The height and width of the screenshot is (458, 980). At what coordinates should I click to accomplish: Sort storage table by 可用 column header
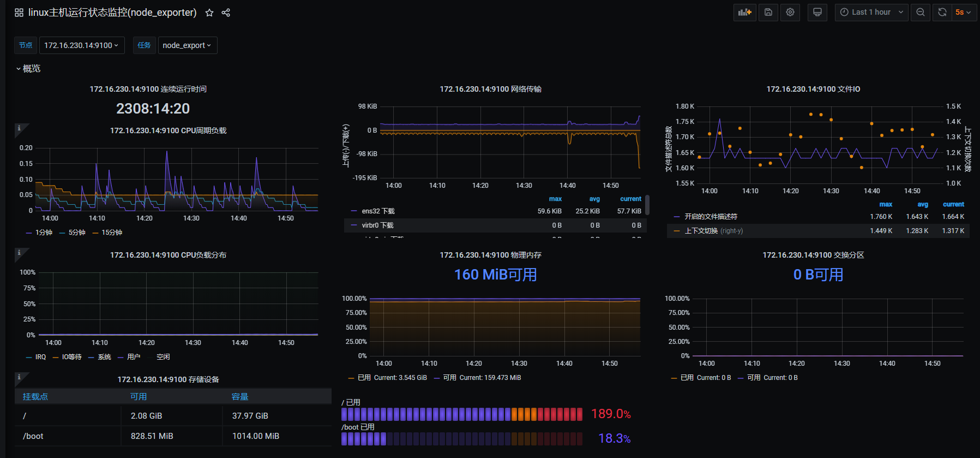pos(139,397)
